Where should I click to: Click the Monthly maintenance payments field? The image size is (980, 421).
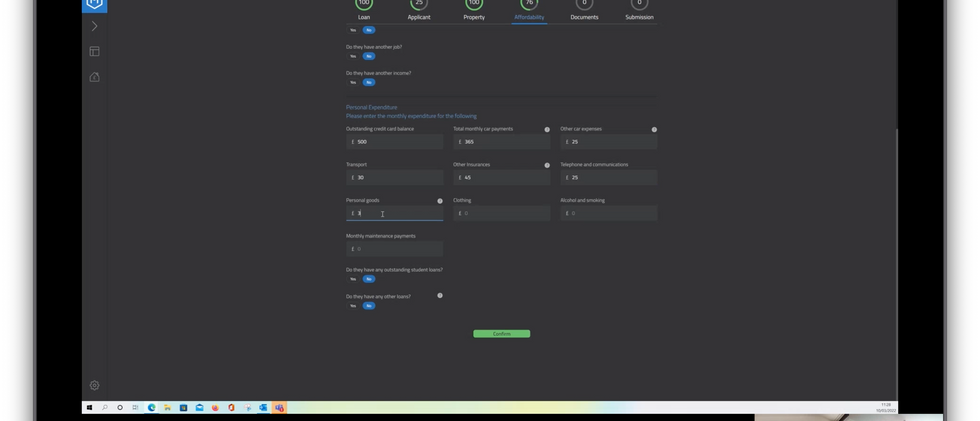(394, 249)
